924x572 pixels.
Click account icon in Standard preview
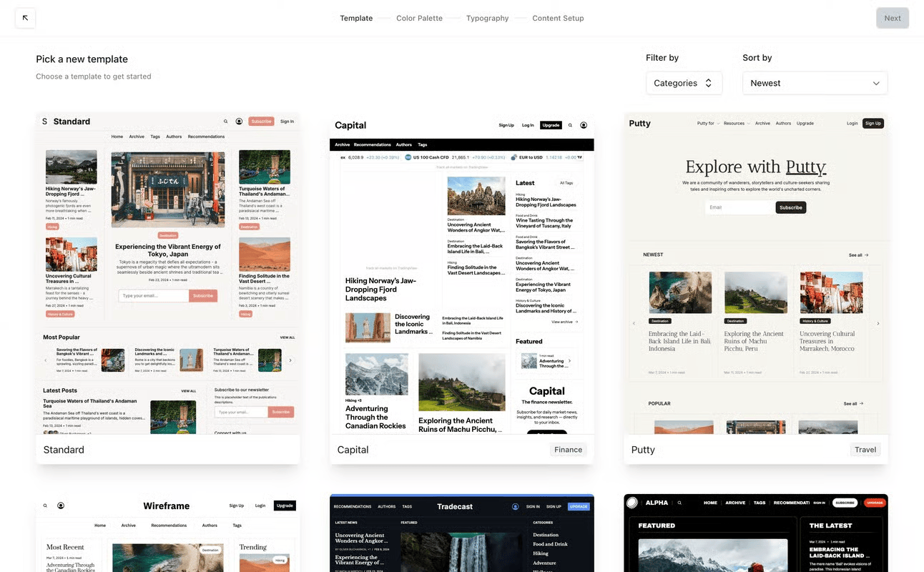239,122
